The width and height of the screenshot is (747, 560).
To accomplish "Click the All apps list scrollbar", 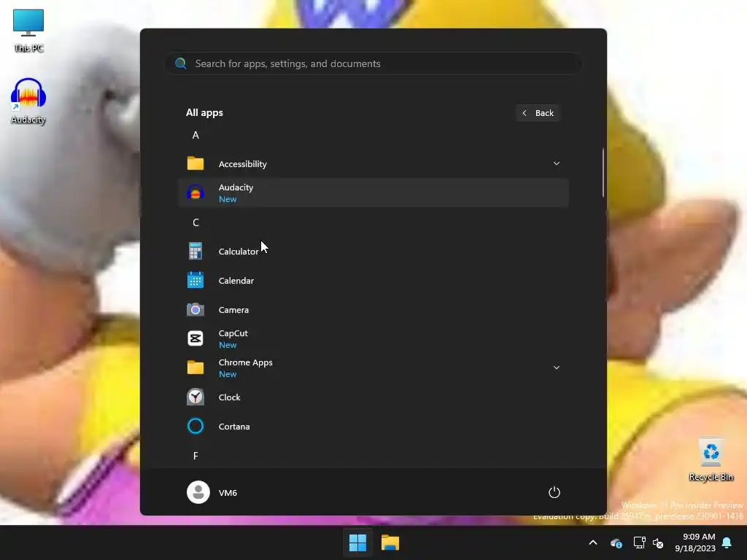I will 603,172.
